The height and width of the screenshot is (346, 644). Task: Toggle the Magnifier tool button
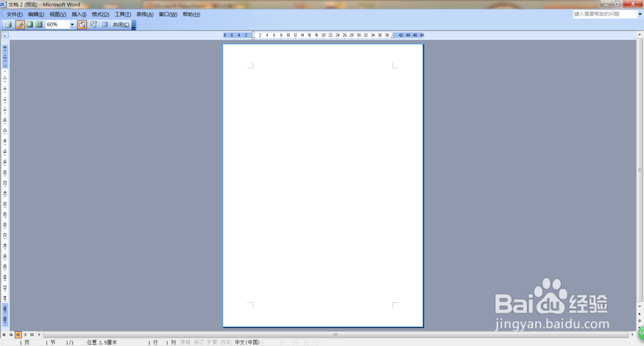tap(20, 24)
